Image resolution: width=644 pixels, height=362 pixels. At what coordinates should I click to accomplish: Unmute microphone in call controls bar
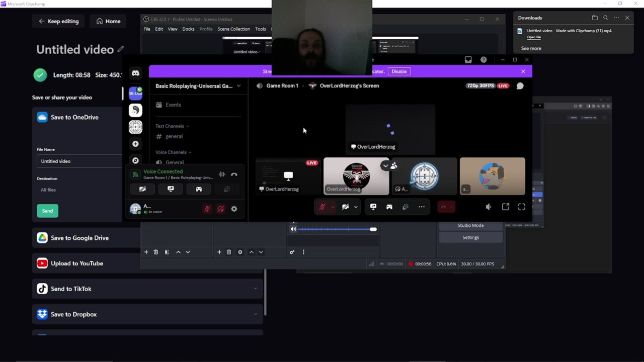(x=323, y=207)
